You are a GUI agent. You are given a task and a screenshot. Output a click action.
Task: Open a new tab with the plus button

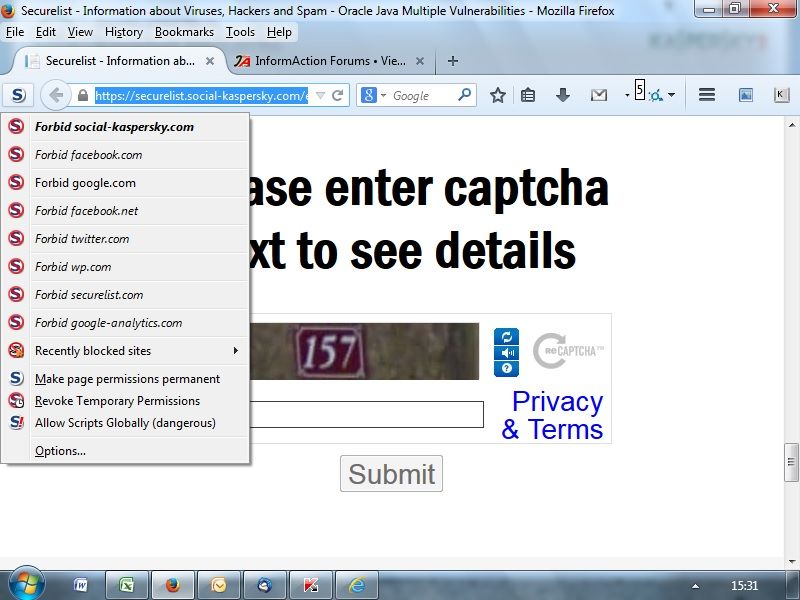(x=453, y=61)
